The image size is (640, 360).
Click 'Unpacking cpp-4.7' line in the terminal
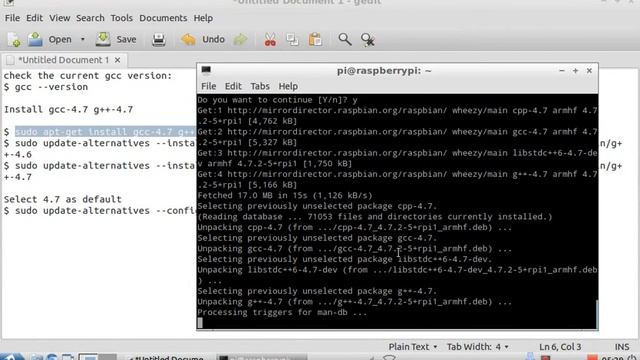tap(354, 227)
